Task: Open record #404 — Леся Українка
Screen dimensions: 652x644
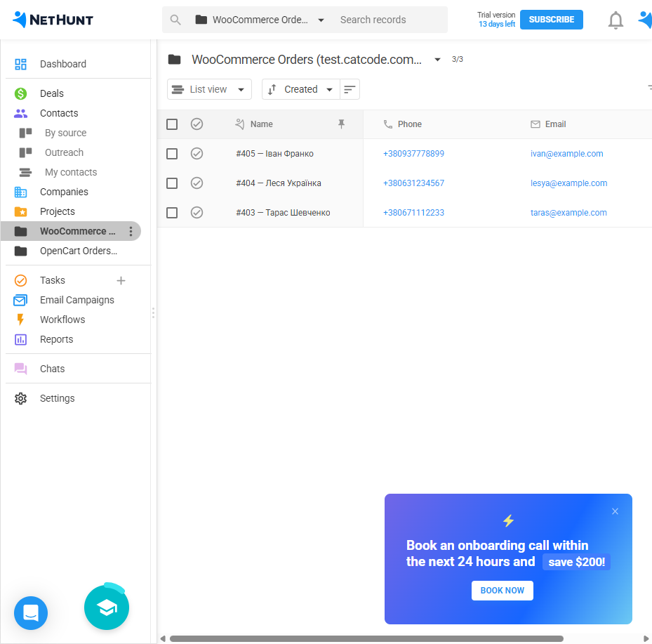Action: (279, 183)
